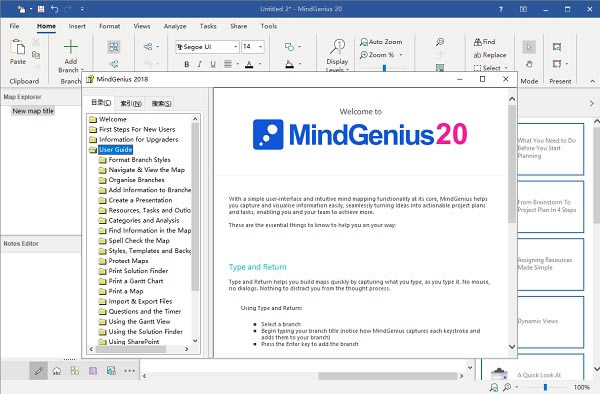600x394 pixels.
Task: Select the Search tab in help window
Action: (161, 103)
